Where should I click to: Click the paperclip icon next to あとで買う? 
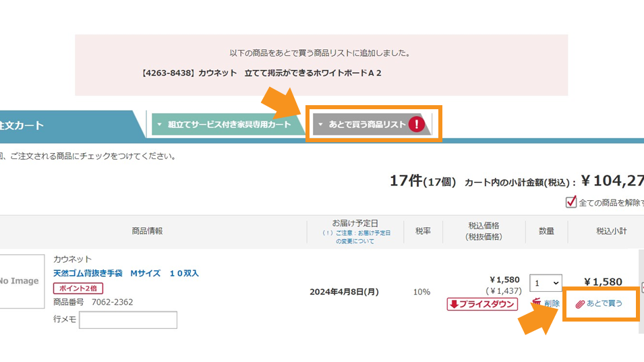point(579,304)
